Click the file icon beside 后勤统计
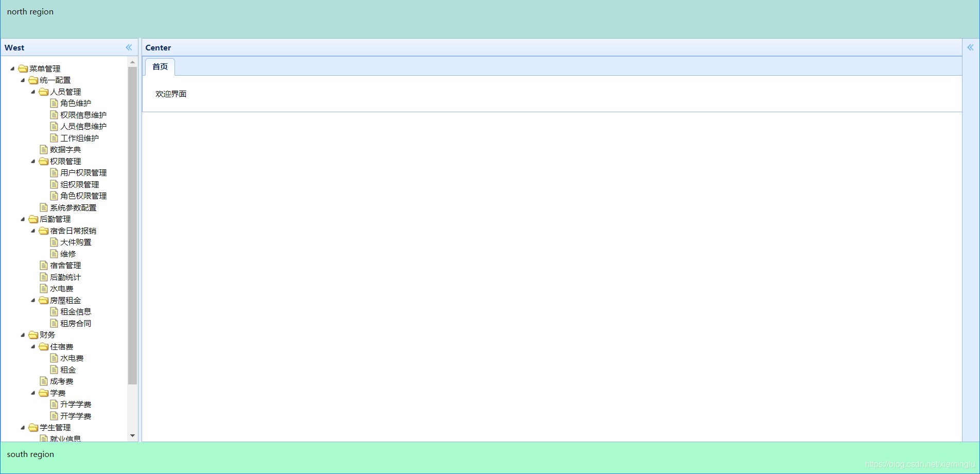The height and width of the screenshot is (474, 980). (x=43, y=277)
